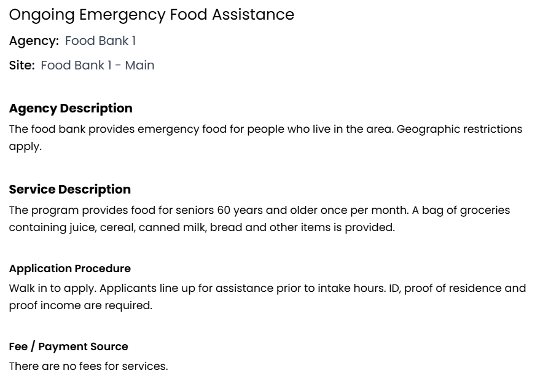
Task: Click 'Walk in to apply.' sentence
Action: pos(52,288)
